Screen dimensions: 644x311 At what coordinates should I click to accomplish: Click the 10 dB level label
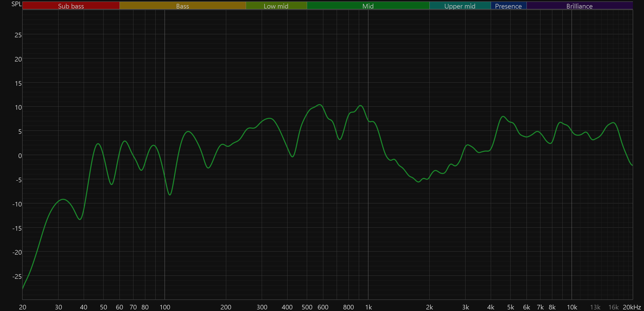(x=18, y=107)
